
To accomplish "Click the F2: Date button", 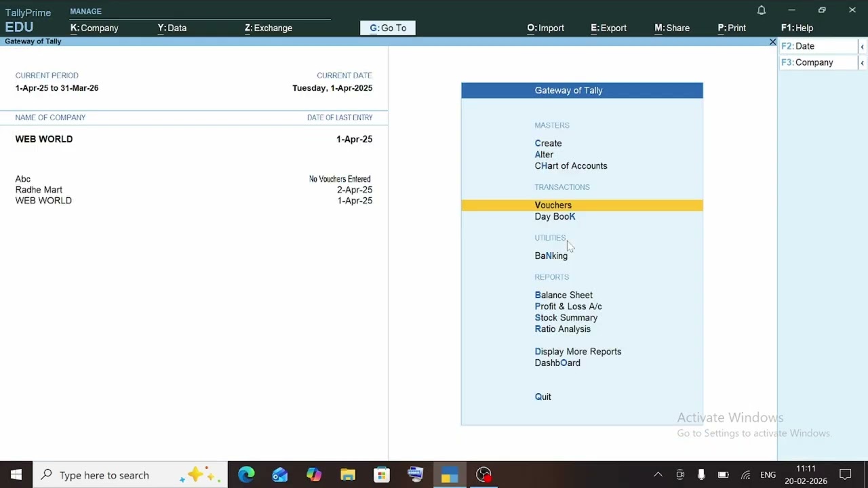I will (x=818, y=46).
